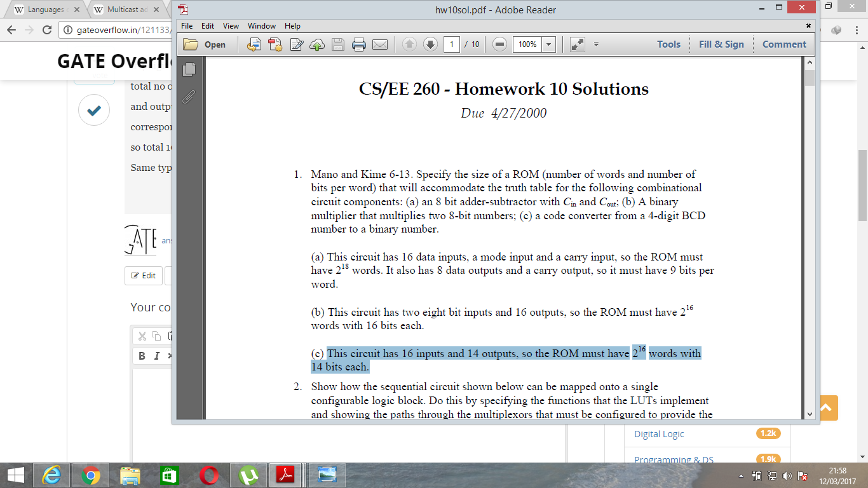This screenshot has height=488, width=868.
Task: Open the attachments paperclip panel
Action: pos(189,97)
